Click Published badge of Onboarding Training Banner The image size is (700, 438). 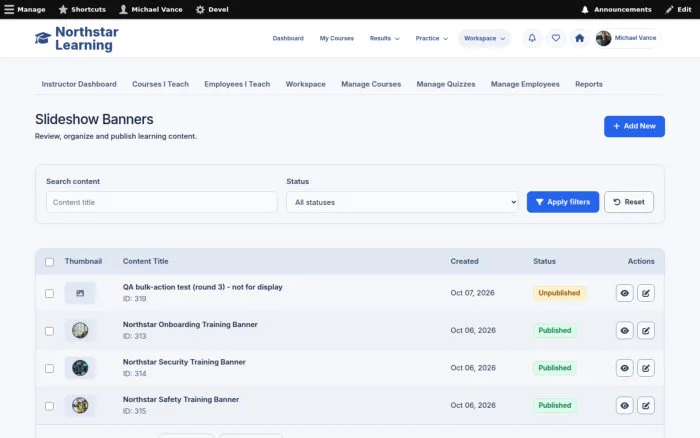pyautogui.click(x=554, y=330)
